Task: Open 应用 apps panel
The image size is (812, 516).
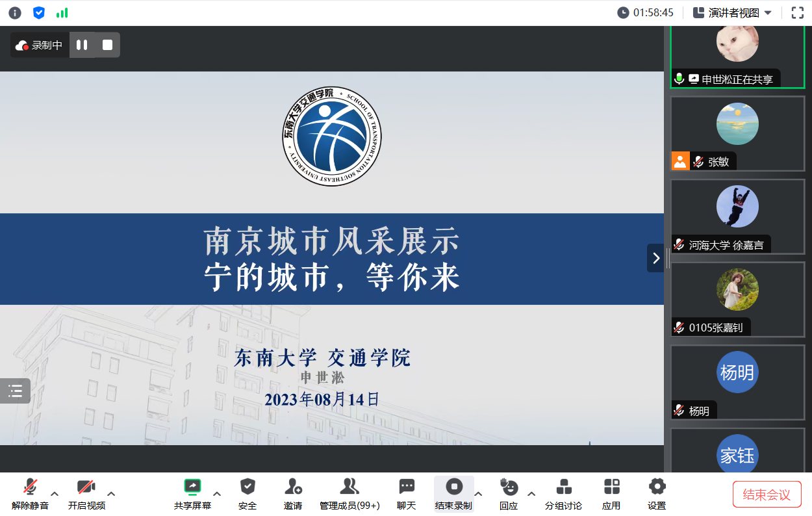Action: coord(611,495)
